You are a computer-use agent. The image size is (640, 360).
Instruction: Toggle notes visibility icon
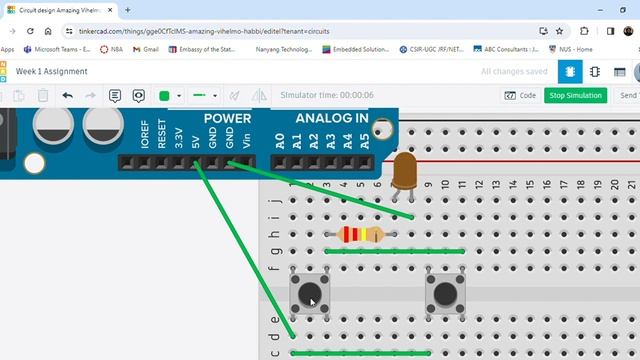tap(139, 96)
